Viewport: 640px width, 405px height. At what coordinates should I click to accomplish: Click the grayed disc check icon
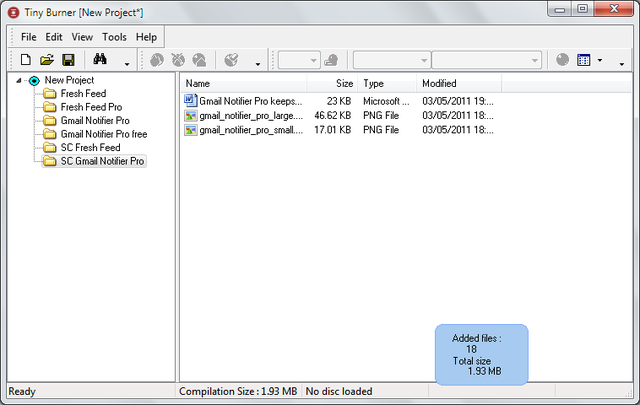point(231,60)
